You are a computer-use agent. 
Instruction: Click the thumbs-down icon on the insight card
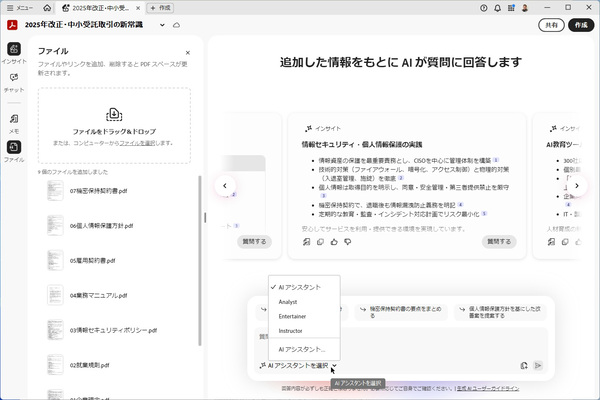[347, 241]
